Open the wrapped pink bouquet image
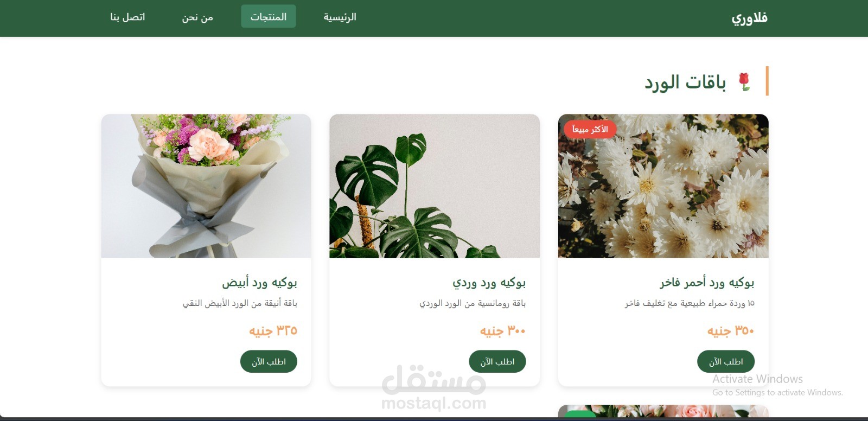The height and width of the screenshot is (421, 868). click(206, 186)
